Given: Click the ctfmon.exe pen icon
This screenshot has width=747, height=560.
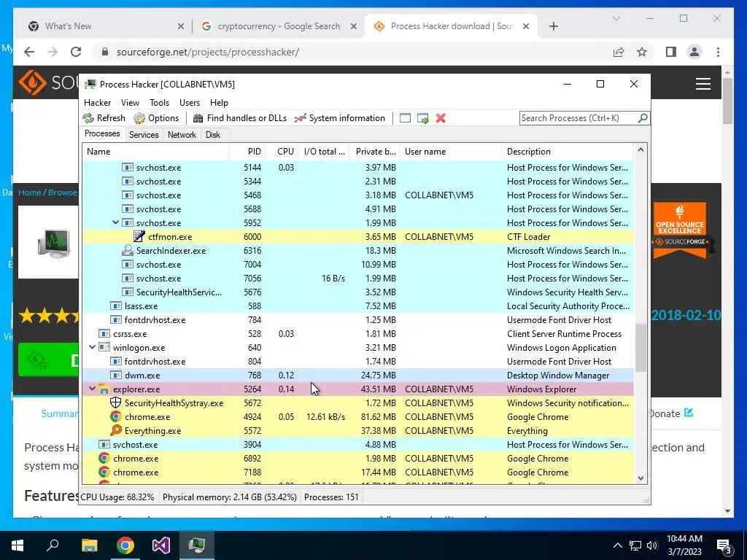Looking at the screenshot, I should click(x=139, y=237).
